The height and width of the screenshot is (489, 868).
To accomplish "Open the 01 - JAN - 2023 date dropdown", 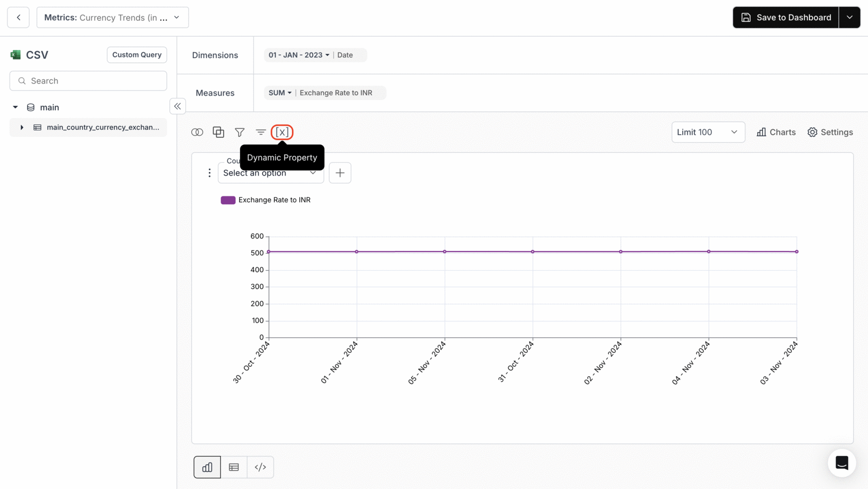I will 298,55.
